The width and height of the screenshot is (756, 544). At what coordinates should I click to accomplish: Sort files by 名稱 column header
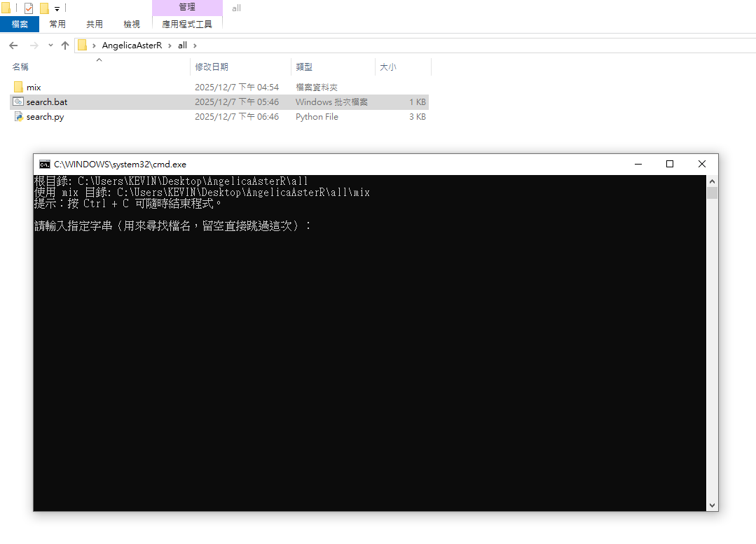20,67
